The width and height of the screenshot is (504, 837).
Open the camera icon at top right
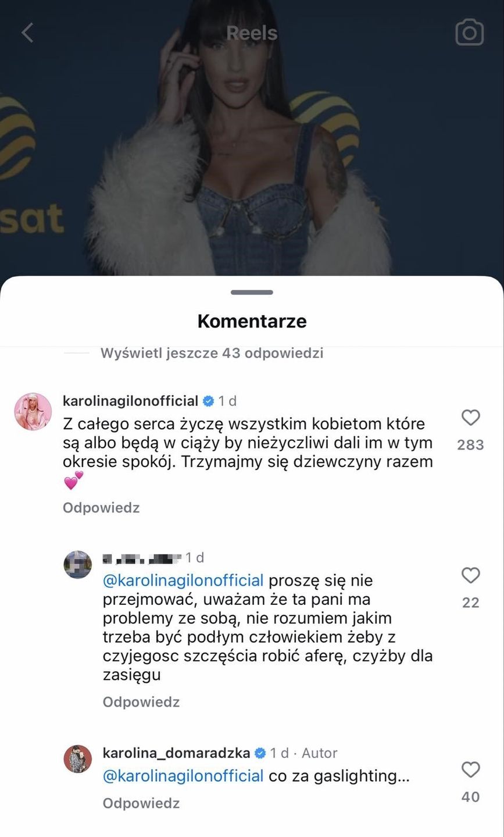[469, 33]
